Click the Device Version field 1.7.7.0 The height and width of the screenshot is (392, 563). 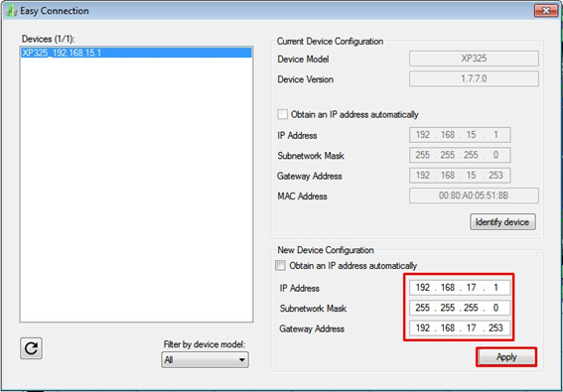pyautogui.click(x=474, y=78)
